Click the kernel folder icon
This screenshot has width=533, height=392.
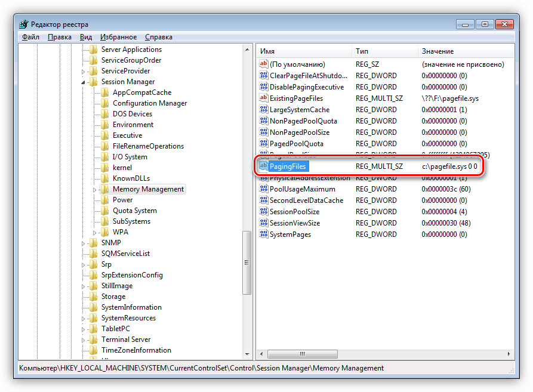104,168
